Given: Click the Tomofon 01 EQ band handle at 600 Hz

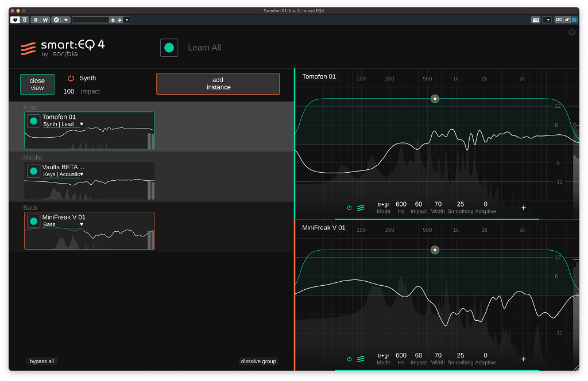Looking at the screenshot, I should tap(435, 99).
